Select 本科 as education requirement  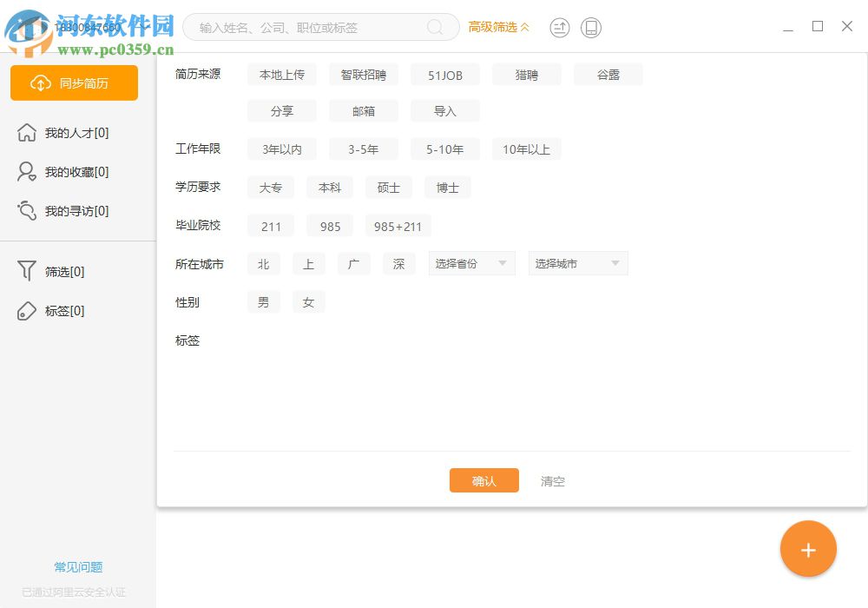[329, 187]
